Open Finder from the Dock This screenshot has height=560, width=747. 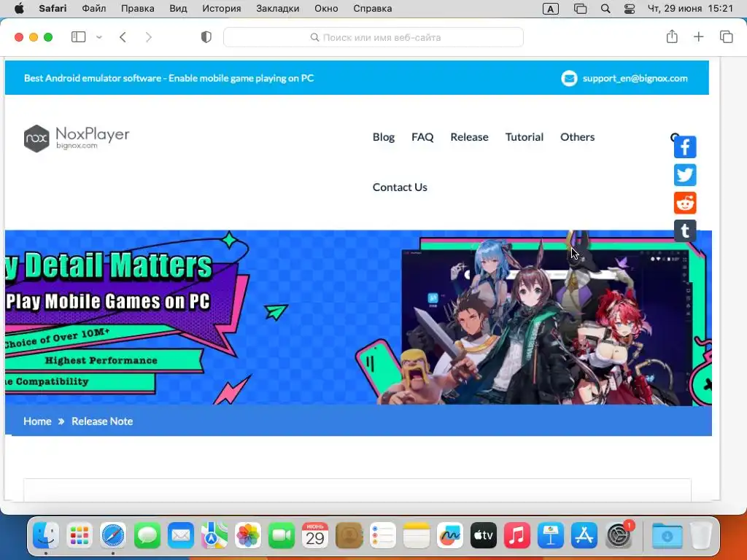tap(46, 536)
